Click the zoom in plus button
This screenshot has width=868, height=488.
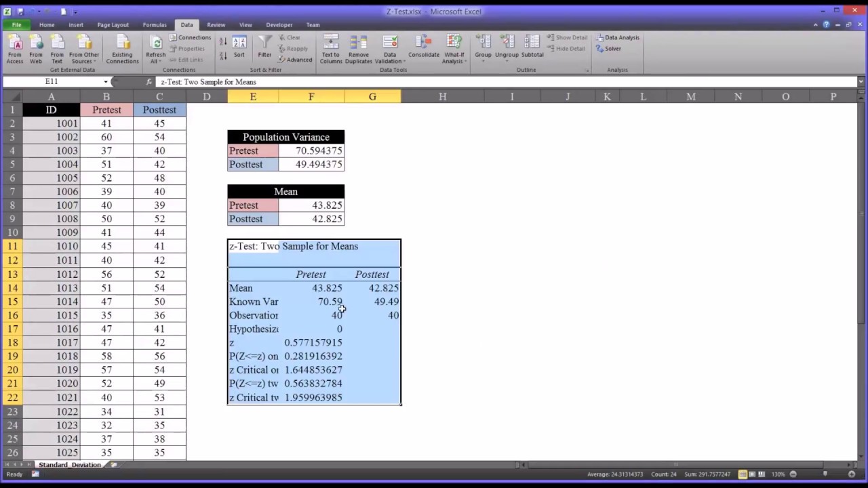[x=851, y=474]
